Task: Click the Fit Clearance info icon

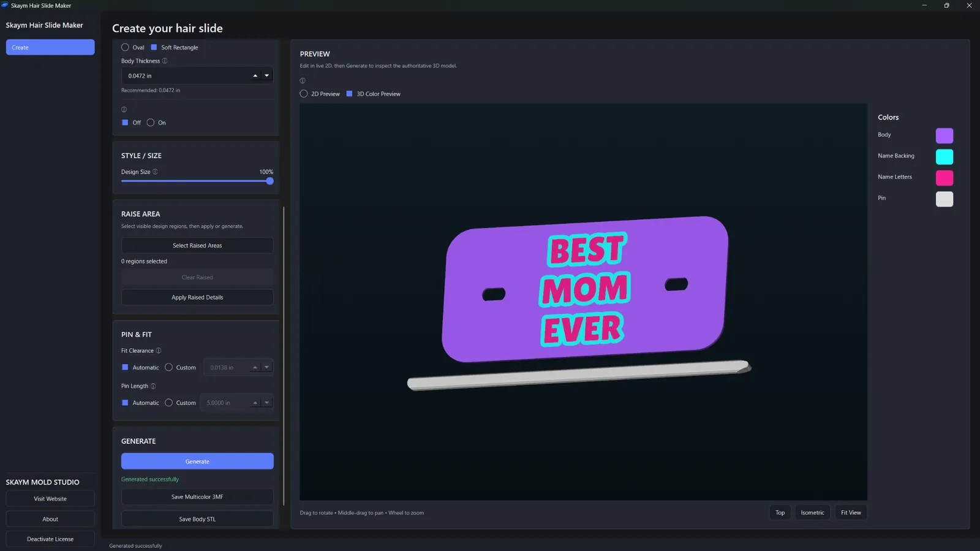Action: (159, 351)
